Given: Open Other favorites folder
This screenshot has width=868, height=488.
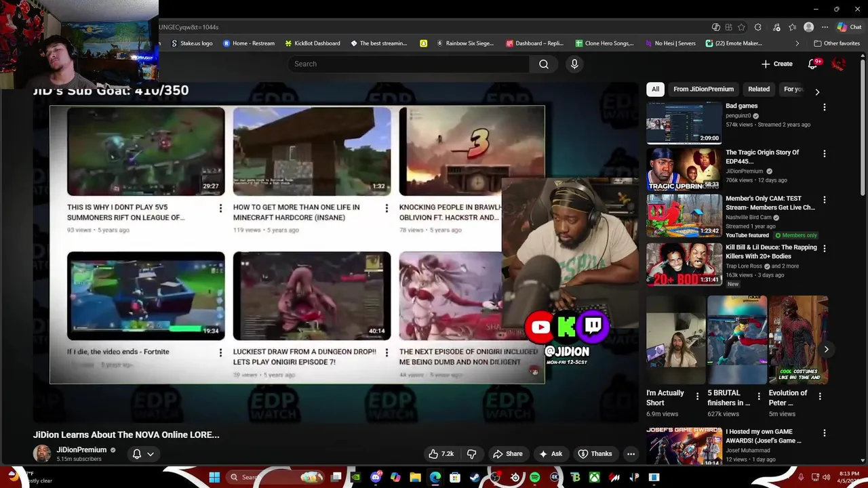Looking at the screenshot, I should 836,43.
